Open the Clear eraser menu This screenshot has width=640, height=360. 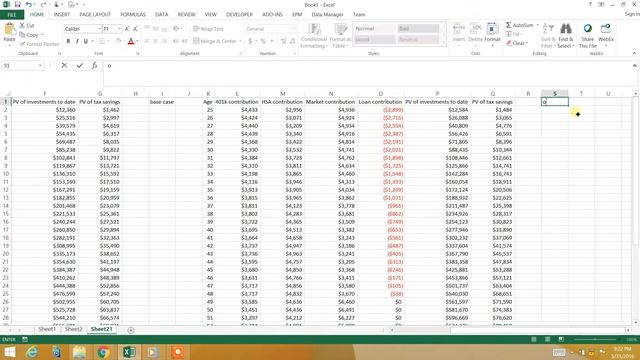point(517,43)
